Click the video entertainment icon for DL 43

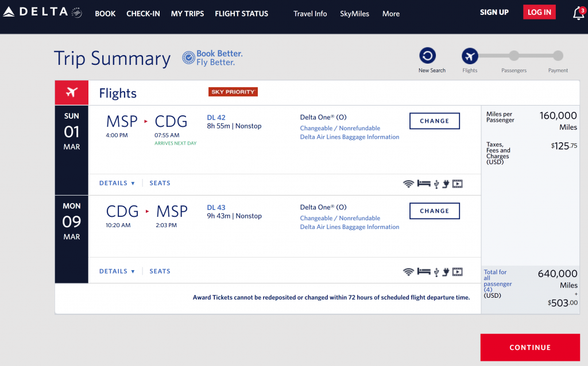458,271
